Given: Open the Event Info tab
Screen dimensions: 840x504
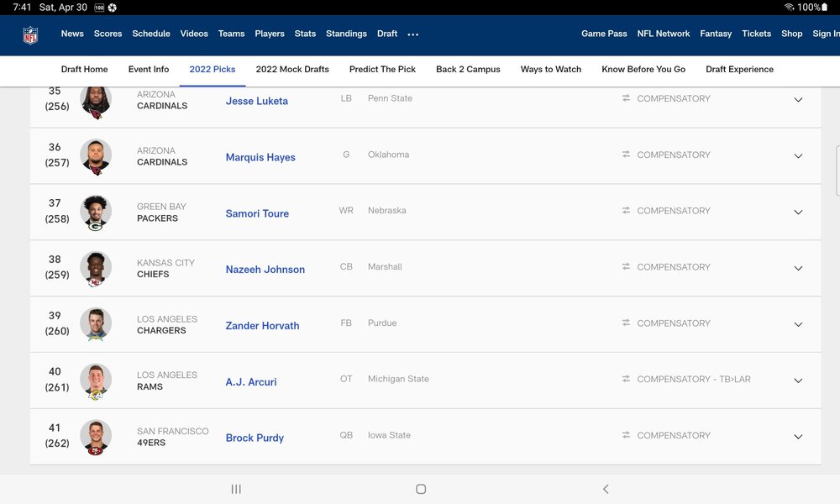Looking at the screenshot, I should click(149, 69).
